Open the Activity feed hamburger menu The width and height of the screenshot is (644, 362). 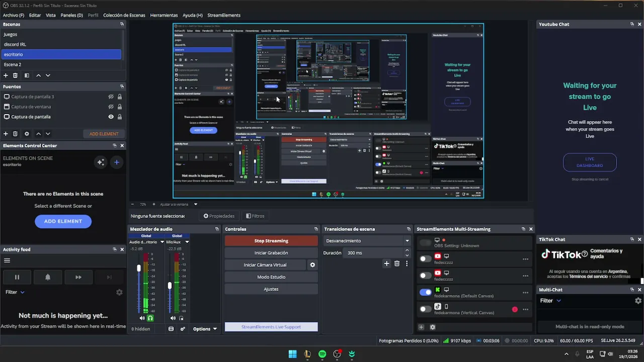(7, 260)
